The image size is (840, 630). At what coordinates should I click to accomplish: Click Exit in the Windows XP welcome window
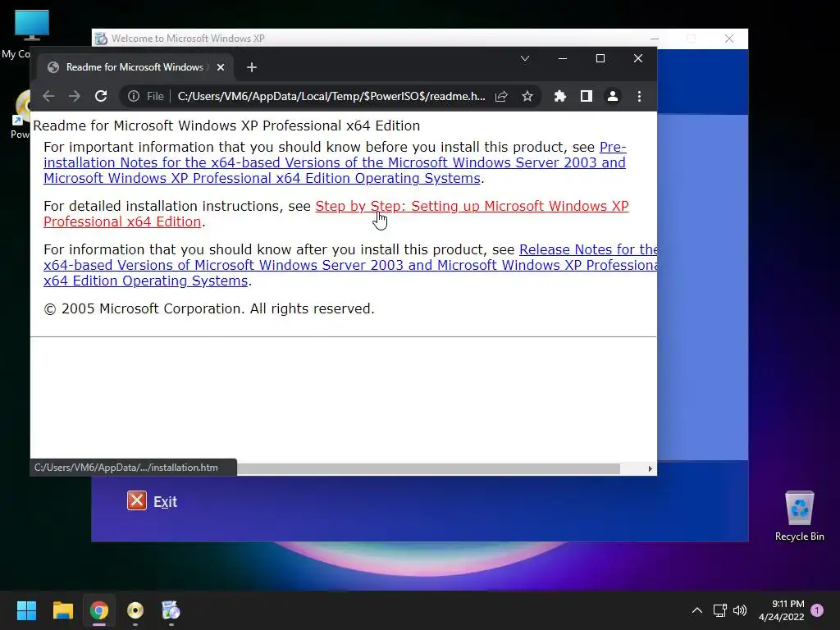click(165, 502)
